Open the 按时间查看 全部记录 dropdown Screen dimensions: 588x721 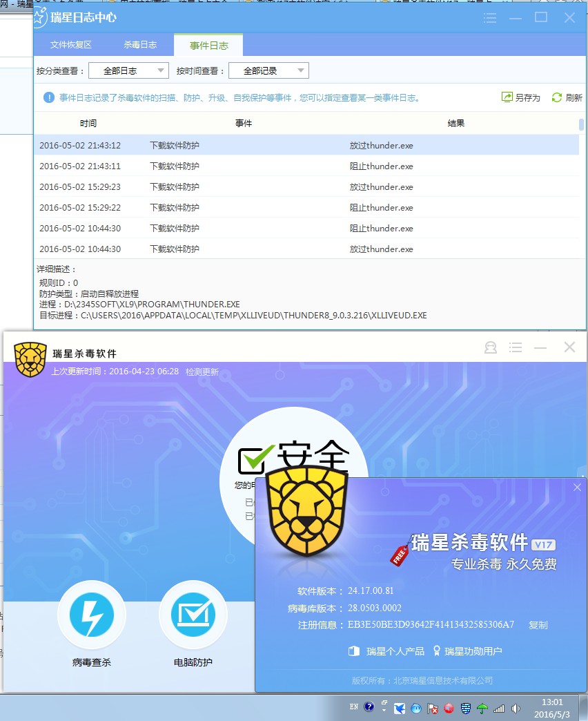click(268, 71)
